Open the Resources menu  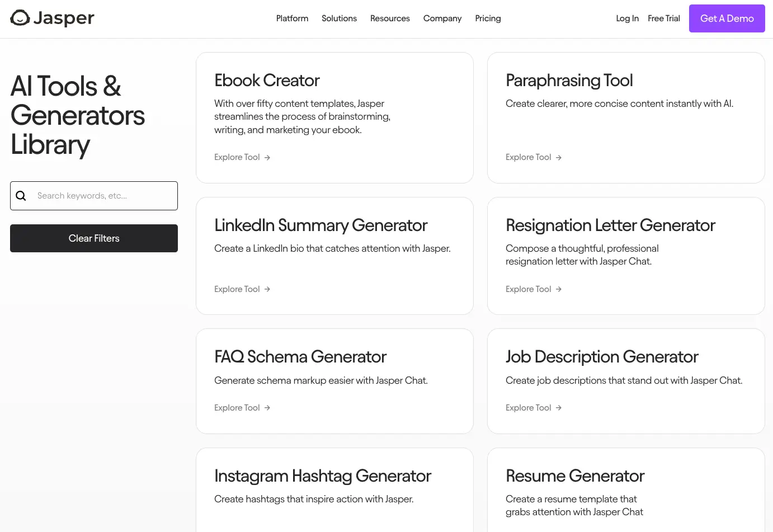pyautogui.click(x=390, y=18)
